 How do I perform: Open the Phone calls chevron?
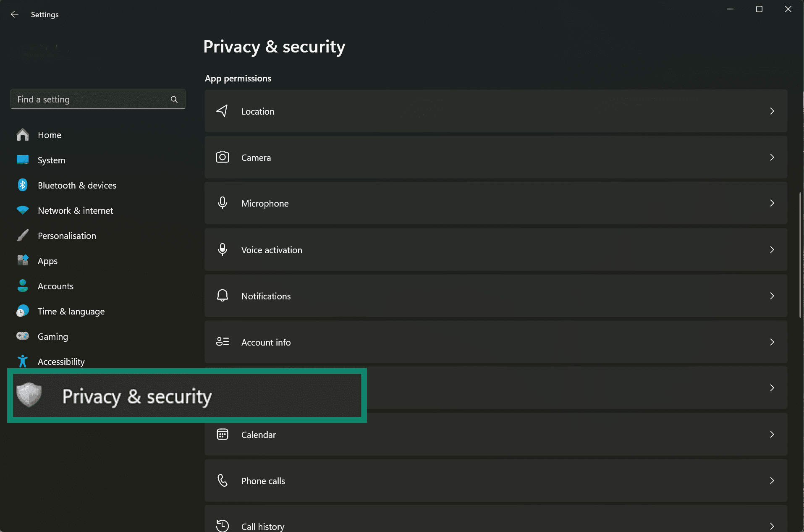coord(773,480)
